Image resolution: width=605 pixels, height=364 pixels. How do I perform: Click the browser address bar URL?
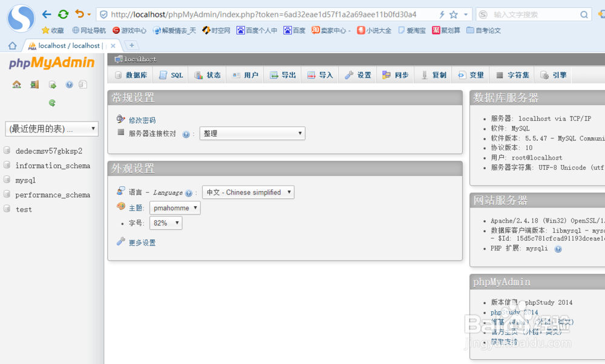tap(264, 15)
